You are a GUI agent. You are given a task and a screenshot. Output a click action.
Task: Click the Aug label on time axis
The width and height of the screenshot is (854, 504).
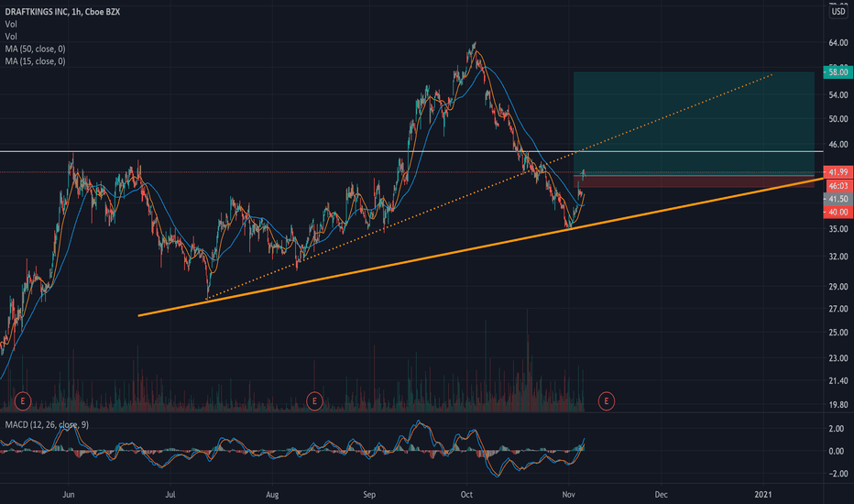tap(272, 495)
